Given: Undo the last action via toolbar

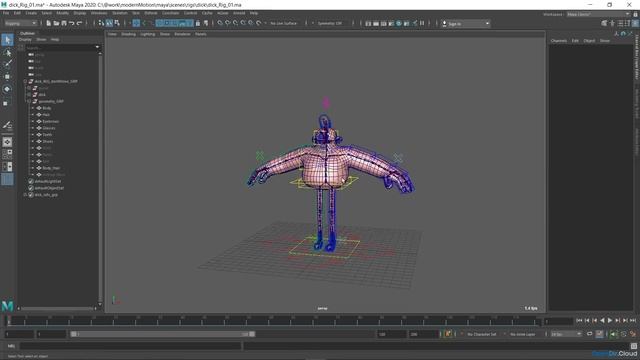Looking at the screenshot, I should [71, 23].
